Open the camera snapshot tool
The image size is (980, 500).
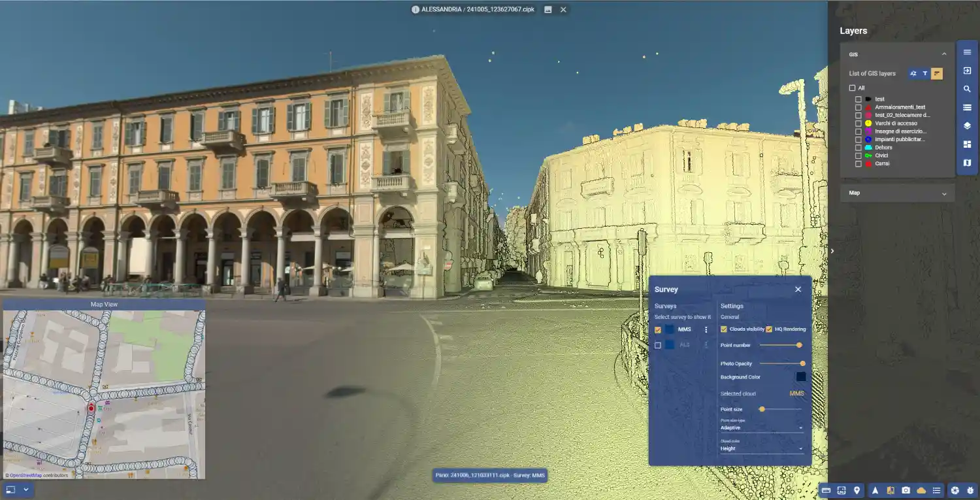coord(906,490)
